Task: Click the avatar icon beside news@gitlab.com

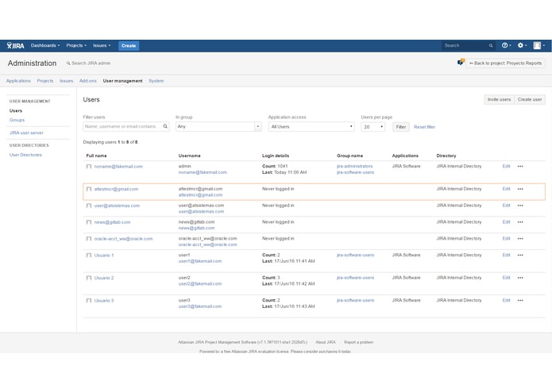Action: [x=89, y=222]
